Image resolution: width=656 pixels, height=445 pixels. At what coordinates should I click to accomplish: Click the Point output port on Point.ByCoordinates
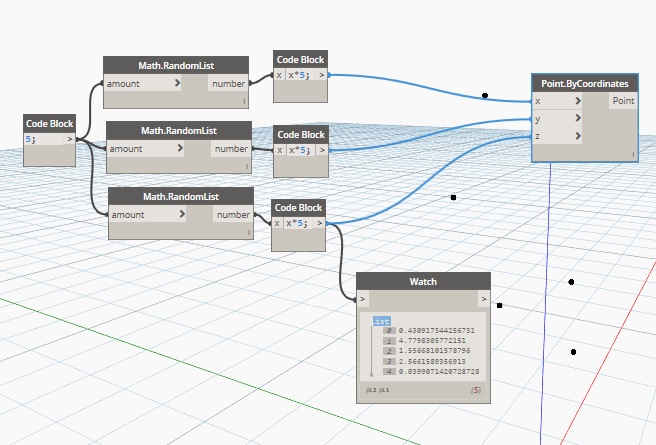coord(622,101)
